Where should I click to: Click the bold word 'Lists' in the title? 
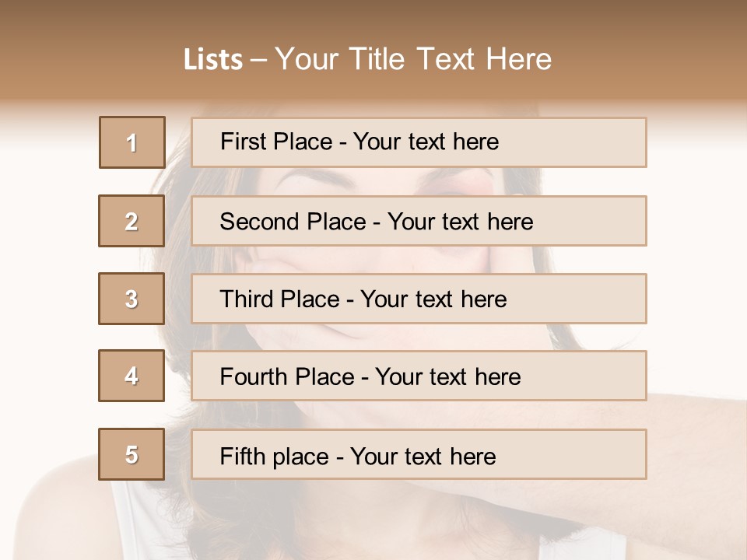[213, 60]
